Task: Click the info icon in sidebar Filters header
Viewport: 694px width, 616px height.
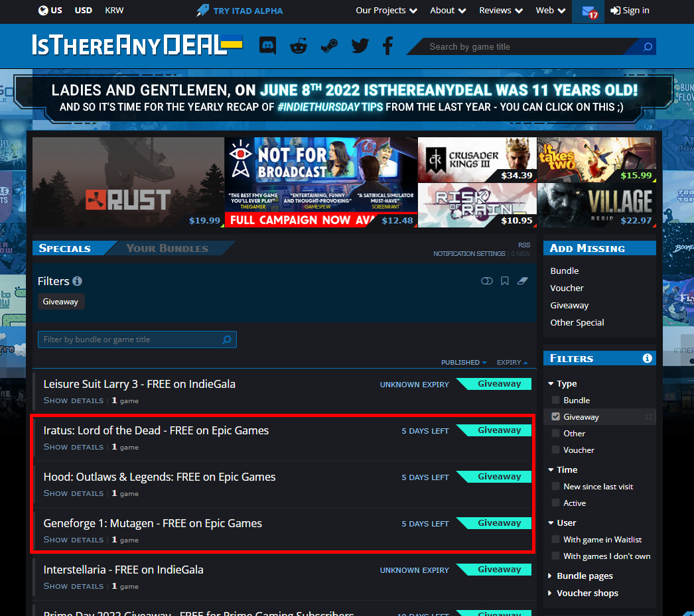Action: [647, 358]
